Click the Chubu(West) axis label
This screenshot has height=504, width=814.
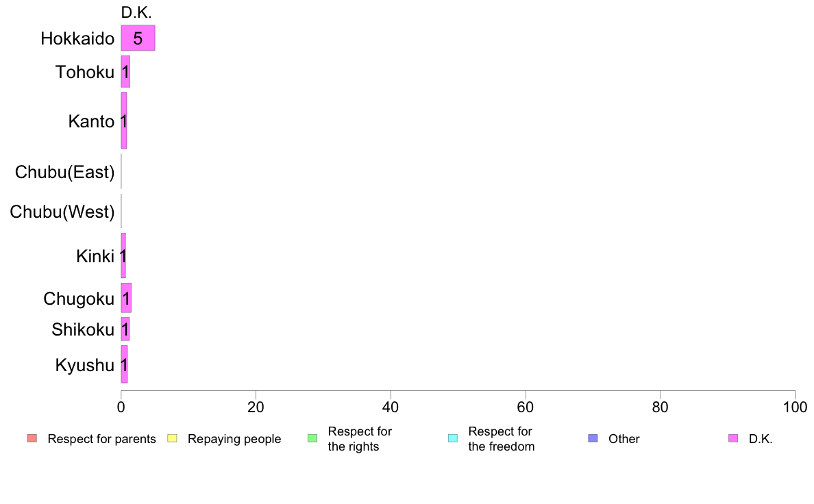pyautogui.click(x=62, y=212)
